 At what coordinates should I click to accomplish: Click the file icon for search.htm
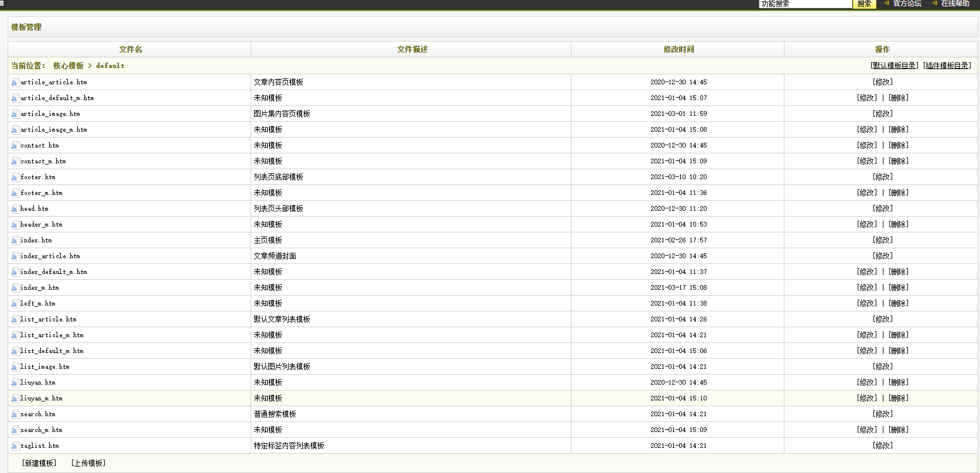coord(15,414)
